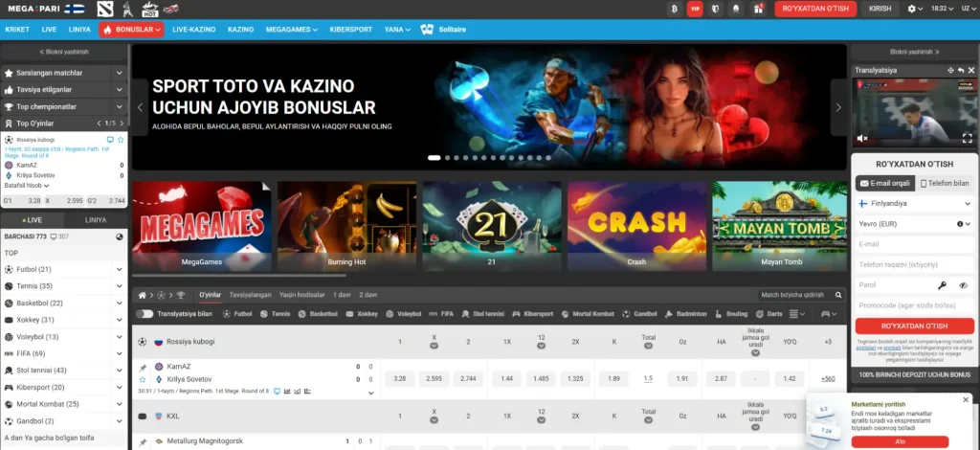Click the E-mail input field
980x450 pixels.
[914, 244]
